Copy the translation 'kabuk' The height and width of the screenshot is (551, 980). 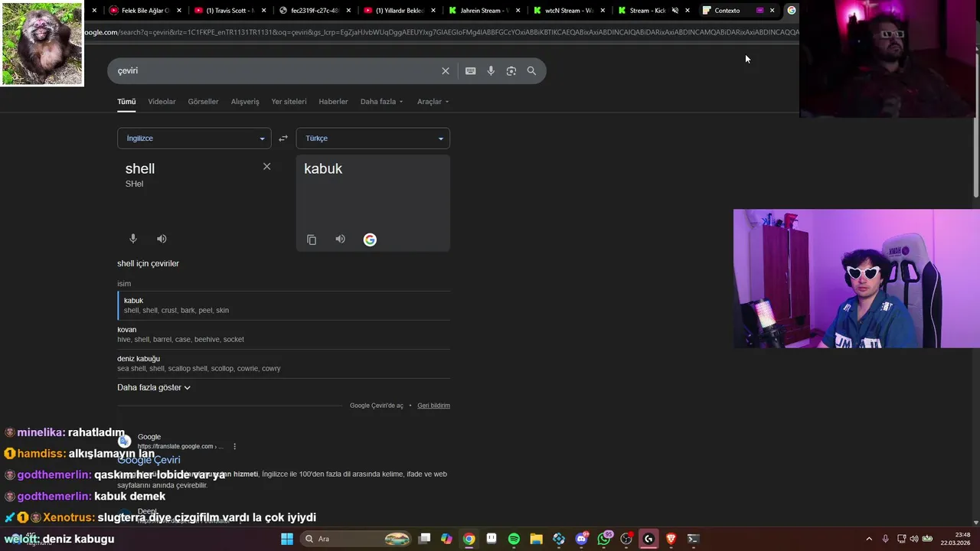pyautogui.click(x=312, y=240)
